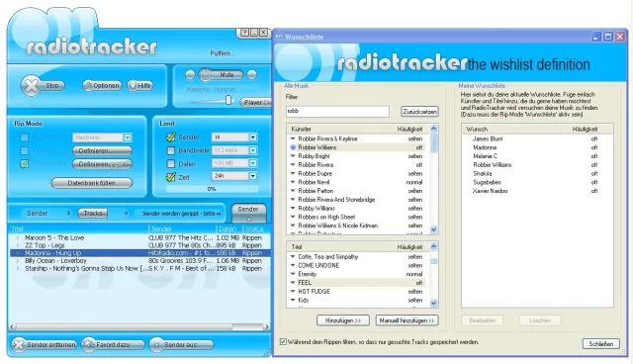Switch to the Tracks tab
The height and width of the screenshot is (364, 633).
click(93, 213)
